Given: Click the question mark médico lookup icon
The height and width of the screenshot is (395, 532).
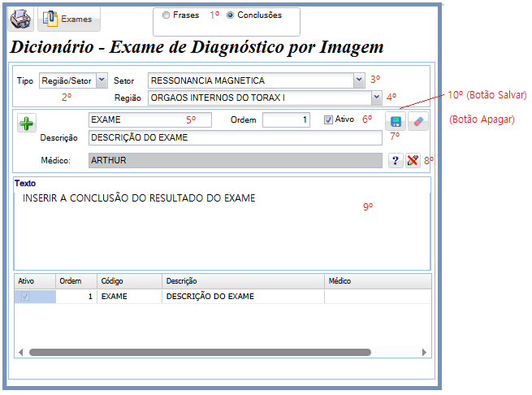Looking at the screenshot, I should (x=396, y=161).
